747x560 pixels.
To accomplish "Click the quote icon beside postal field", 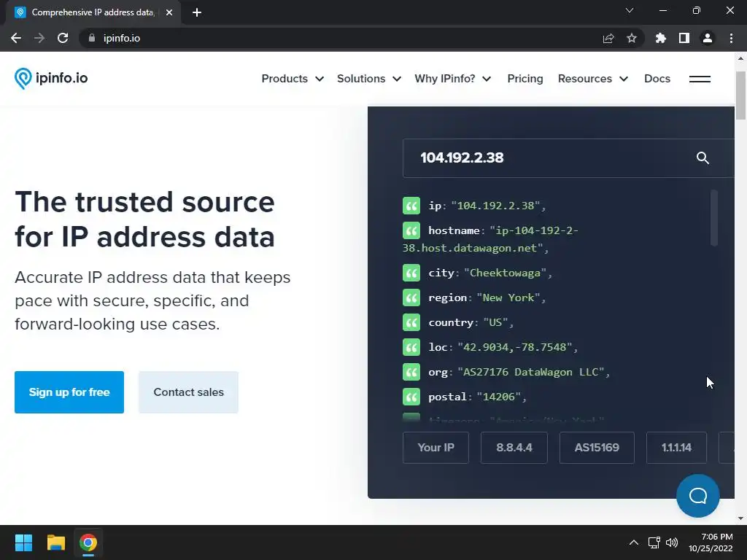I will pyautogui.click(x=411, y=397).
